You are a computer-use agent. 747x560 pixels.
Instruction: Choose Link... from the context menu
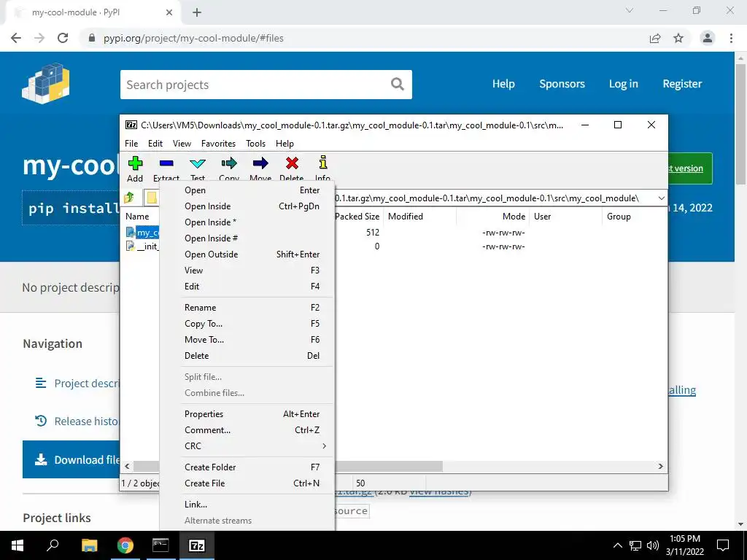pyautogui.click(x=247, y=505)
